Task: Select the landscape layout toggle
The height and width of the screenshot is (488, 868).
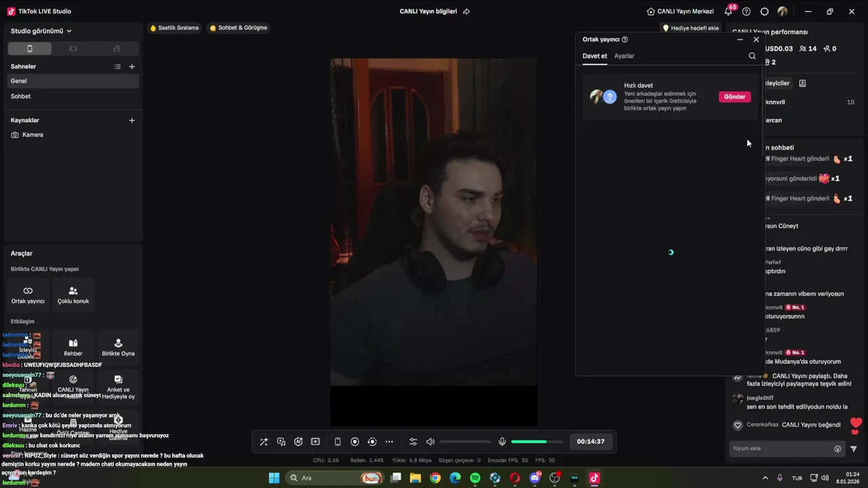Action: click(x=73, y=49)
